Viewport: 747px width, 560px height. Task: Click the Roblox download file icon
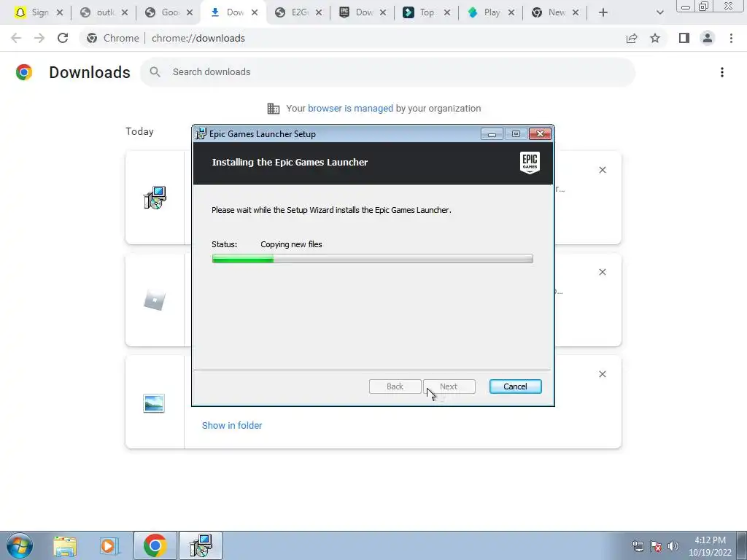tap(155, 300)
